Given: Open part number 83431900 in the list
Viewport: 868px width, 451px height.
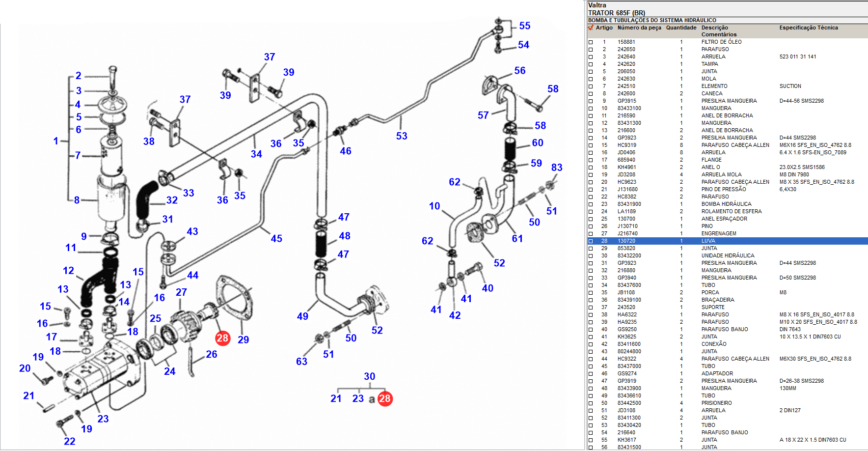Looking at the screenshot, I should coord(629,204).
